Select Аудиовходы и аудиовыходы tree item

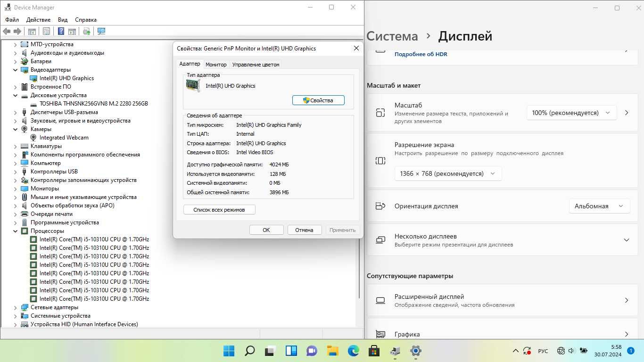click(x=67, y=53)
